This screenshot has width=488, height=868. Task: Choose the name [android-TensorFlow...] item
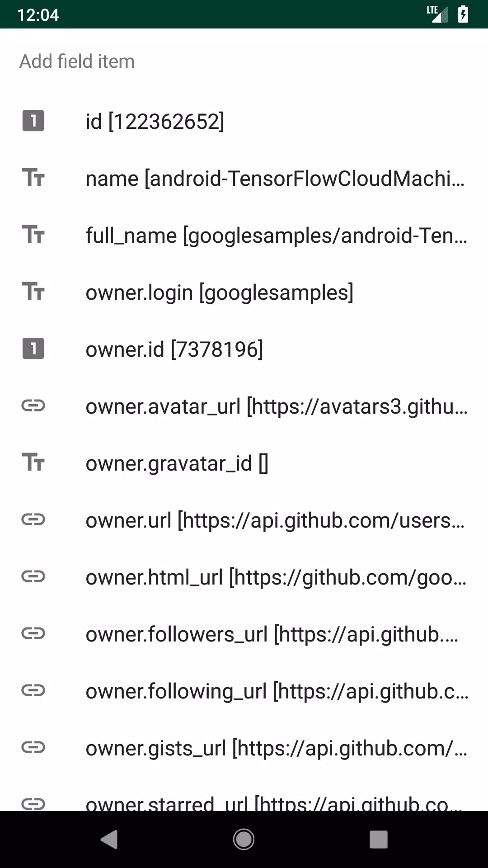[x=244, y=178]
